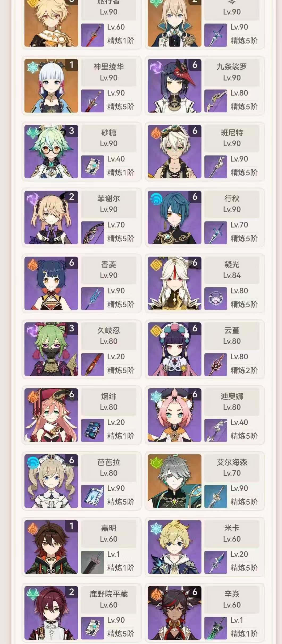The image size is (282, 644).
Task: Open 芭芭拉's catalyst book icon
Action: (92, 496)
